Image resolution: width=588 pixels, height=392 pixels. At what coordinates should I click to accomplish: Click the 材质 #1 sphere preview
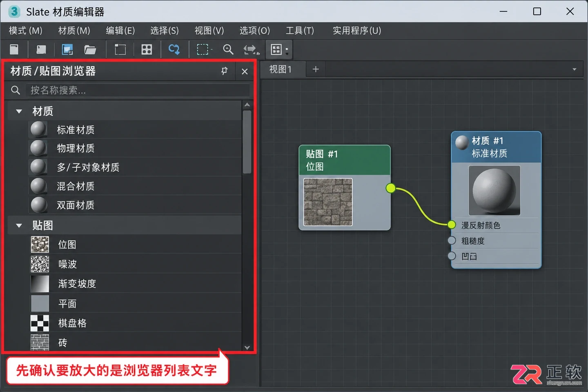494,190
